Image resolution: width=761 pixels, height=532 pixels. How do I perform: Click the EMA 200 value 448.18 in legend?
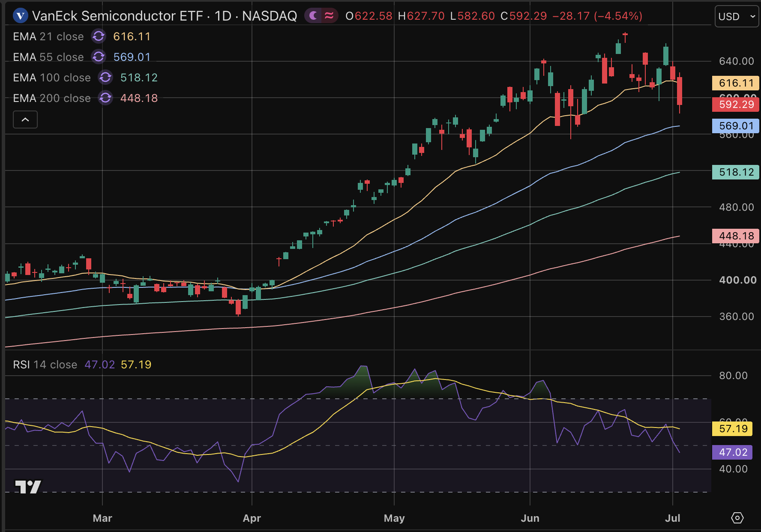tap(139, 98)
